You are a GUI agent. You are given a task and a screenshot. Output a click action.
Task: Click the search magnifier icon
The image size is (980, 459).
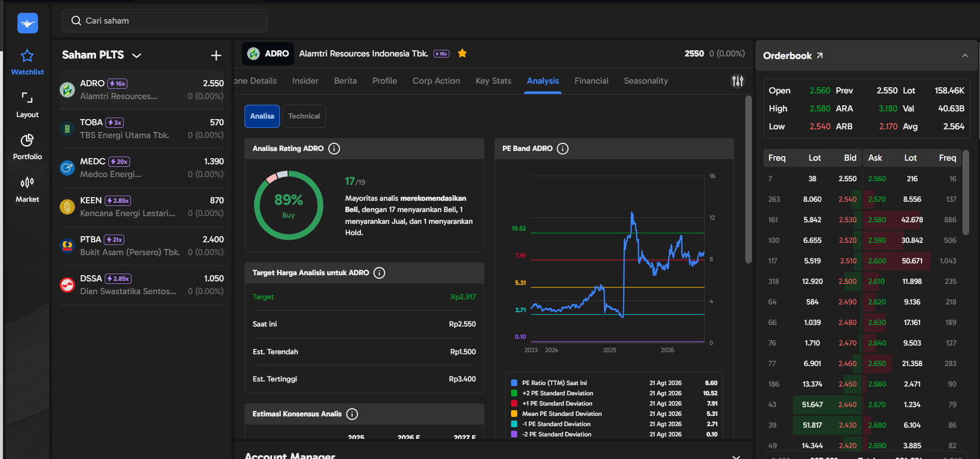76,21
